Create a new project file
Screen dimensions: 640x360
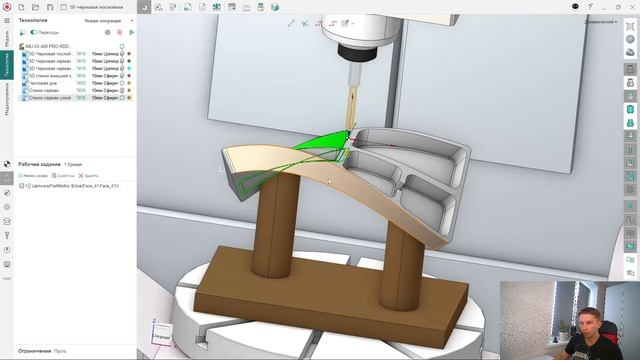[x=22, y=7]
